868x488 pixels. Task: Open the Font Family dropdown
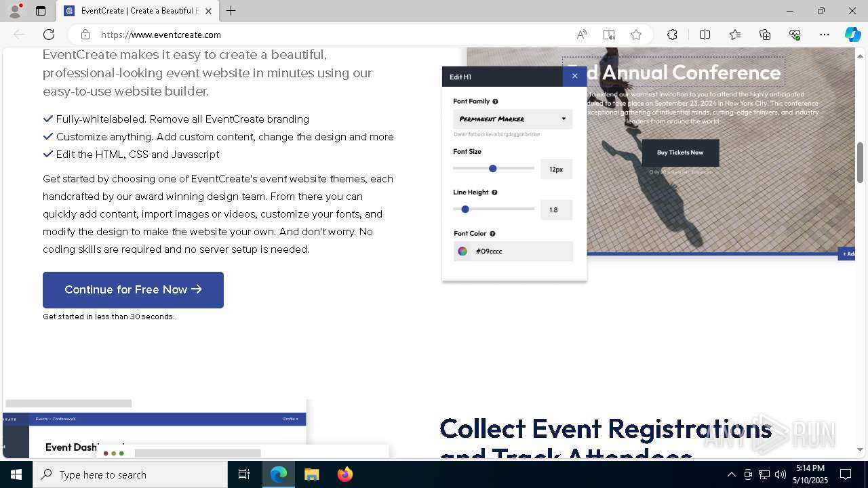tap(513, 119)
